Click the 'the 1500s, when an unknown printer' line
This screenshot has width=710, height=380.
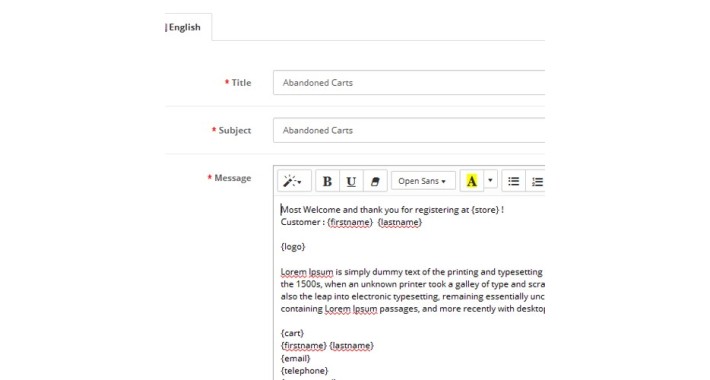(x=413, y=284)
